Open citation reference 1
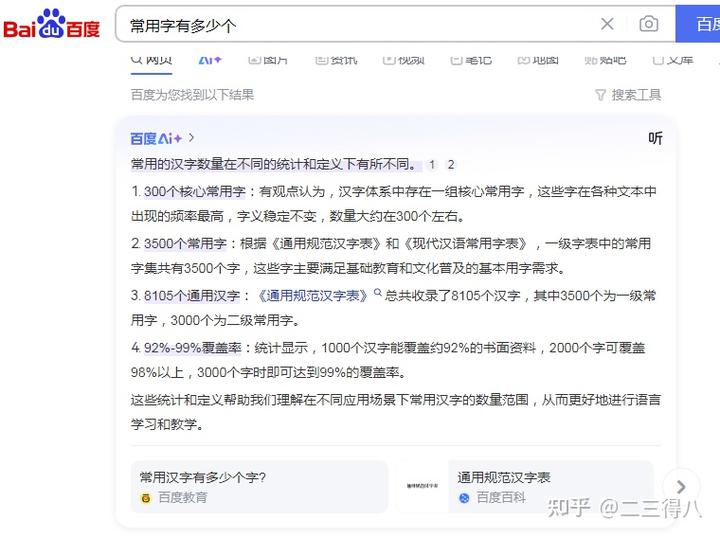Screen dimensions: 720x538 (x=432, y=164)
